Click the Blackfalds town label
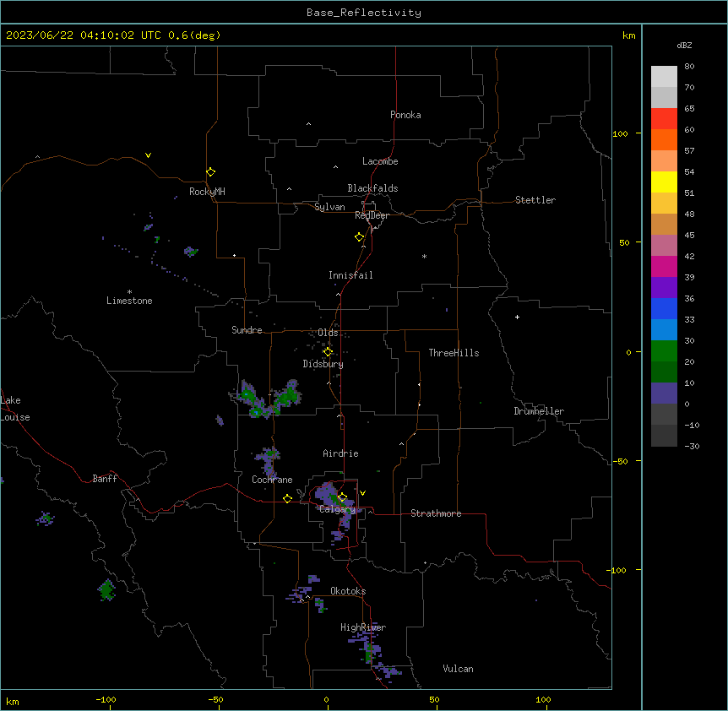Image resolution: width=728 pixels, height=711 pixels. coord(372,188)
